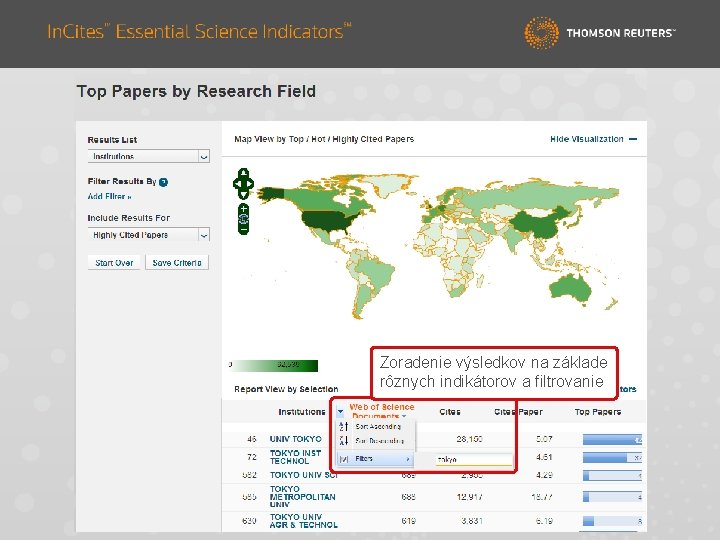The width and height of the screenshot is (720, 540).
Task: Click the green map legend gradient bar
Action: click(x=276, y=366)
